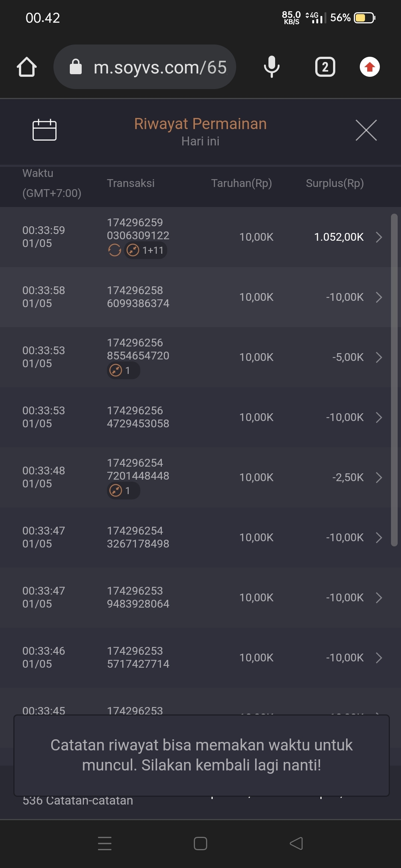Screen dimensions: 401x868
Task: Expand details for the 1.052,00K surplus row
Action: point(379,237)
